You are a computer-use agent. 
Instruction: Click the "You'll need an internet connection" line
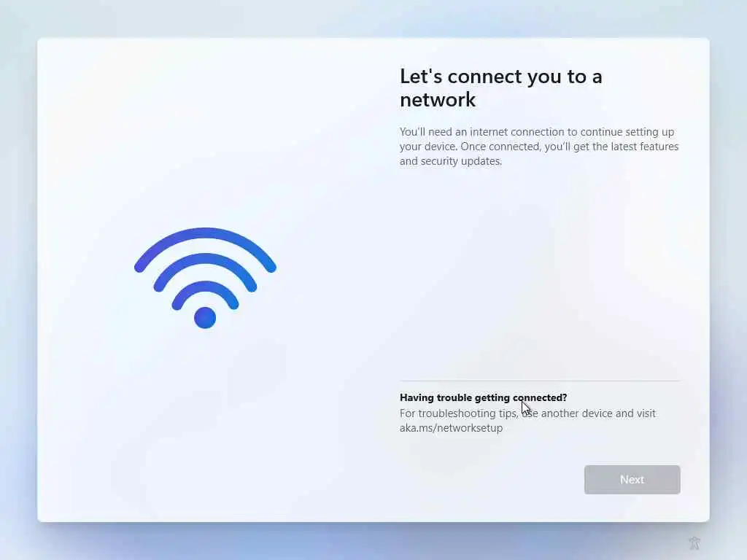pos(537,132)
